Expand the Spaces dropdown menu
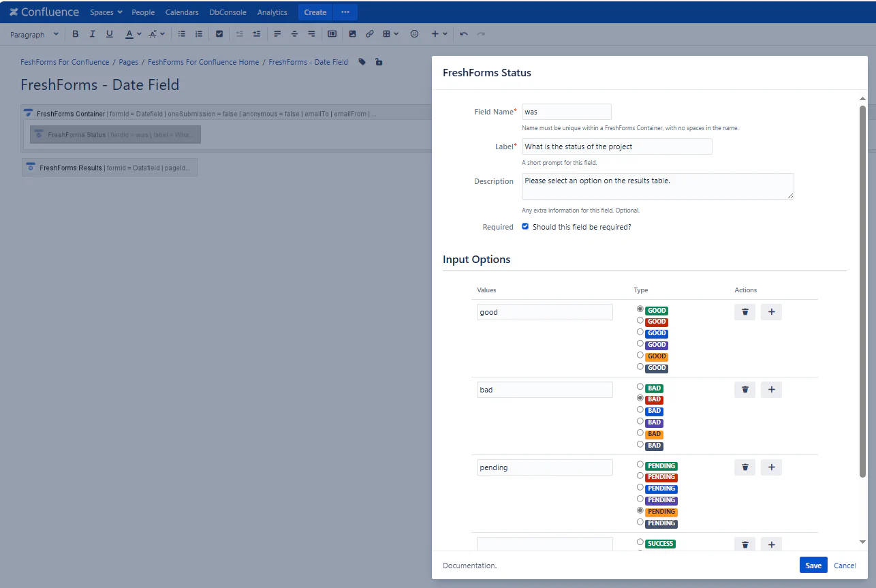876x588 pixels. pos(106,12)
